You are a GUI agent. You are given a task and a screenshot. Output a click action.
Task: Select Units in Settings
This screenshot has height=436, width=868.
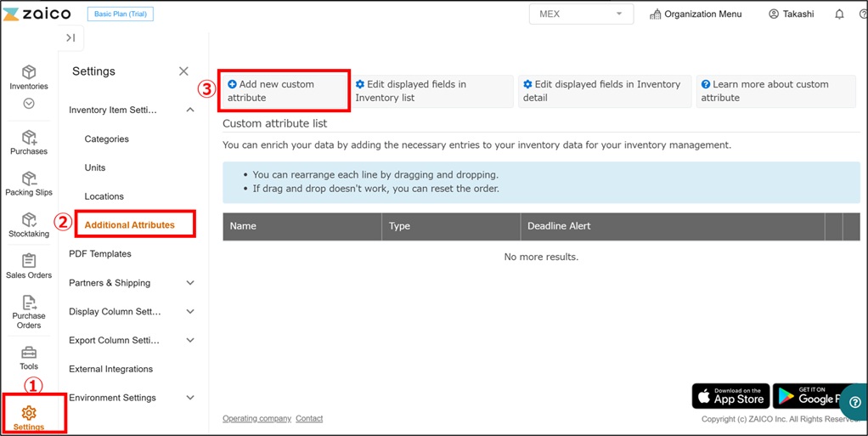[95, 168]
